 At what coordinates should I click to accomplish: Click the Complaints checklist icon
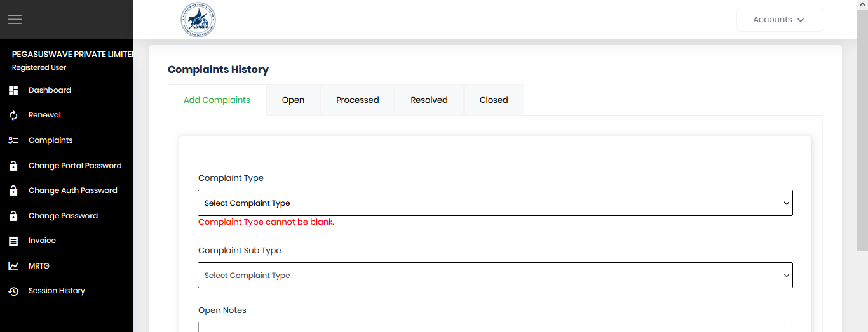(13, 140)
